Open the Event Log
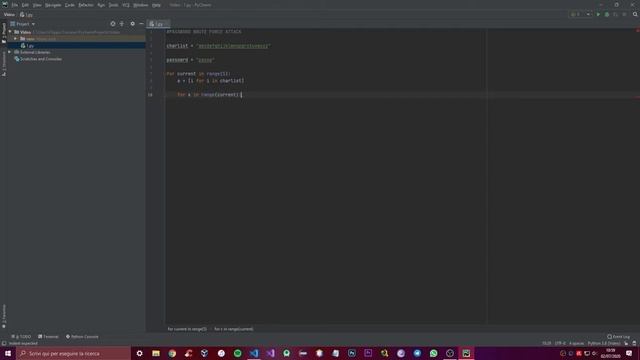This screenshot has height=360, width=640. (x=618, y=337)
